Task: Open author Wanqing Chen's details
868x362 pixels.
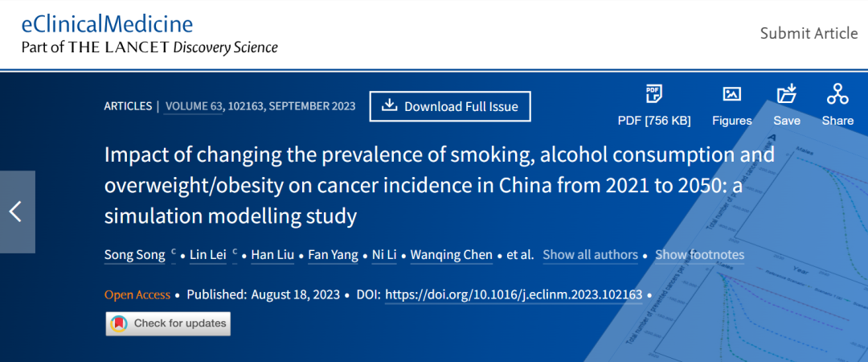Action: pyautogui.click(x=451, y=255)
